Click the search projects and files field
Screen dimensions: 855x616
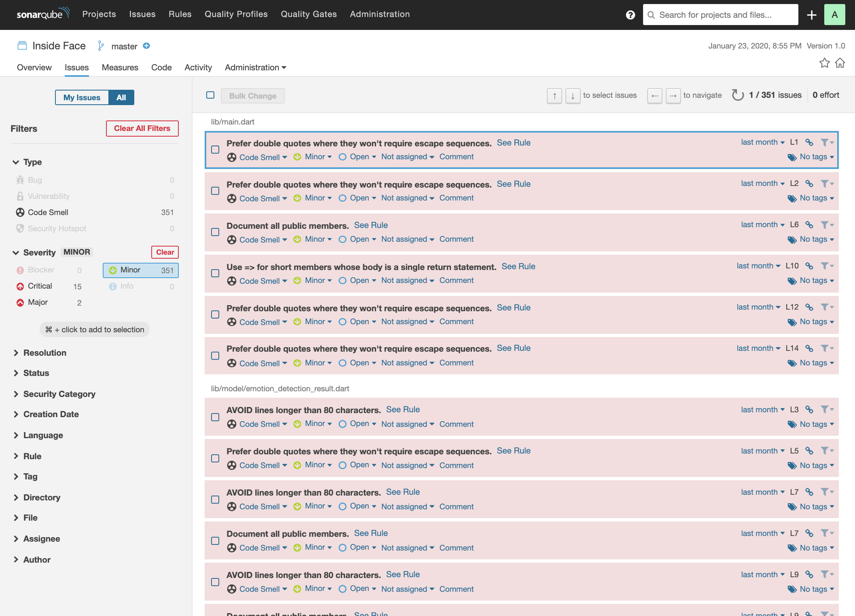(x=720, y=14)
